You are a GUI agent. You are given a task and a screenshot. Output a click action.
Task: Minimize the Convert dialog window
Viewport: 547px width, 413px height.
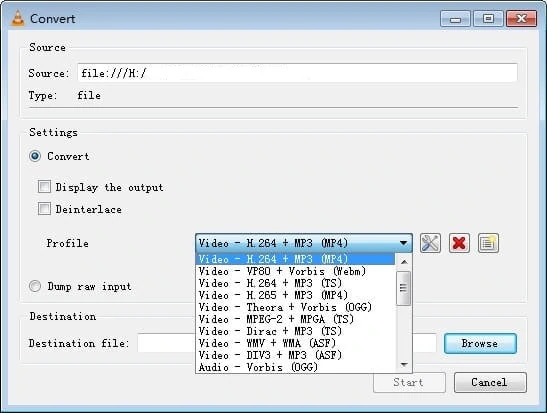pyautogui.click(x=456, y=18)
